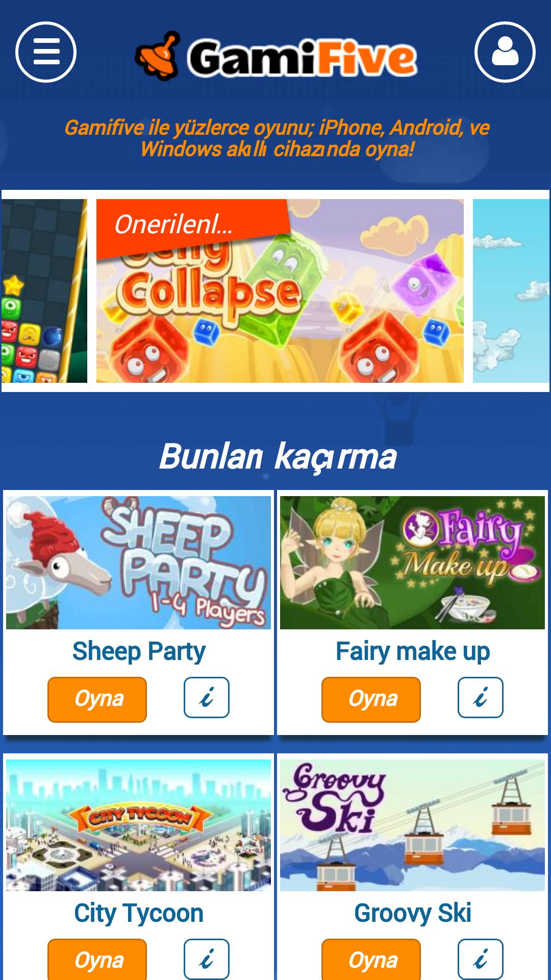This screenshot has height=980, width=551.
Task: Click Oyna under Groovy Ski
Action: point(371,960)
